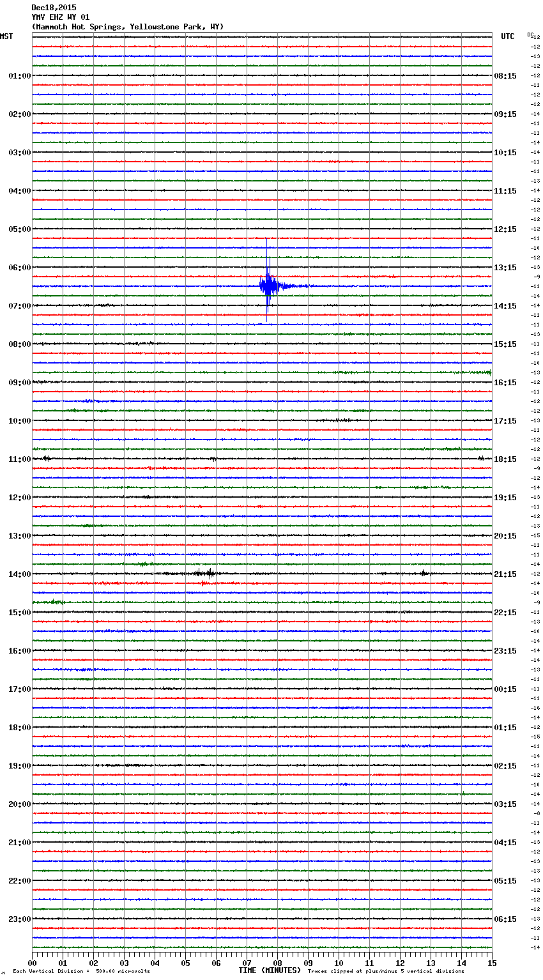The height and width of the screenshot is (980, 543).
Task: Click the '05:15' UTC time label
Action: click(505, 881)
